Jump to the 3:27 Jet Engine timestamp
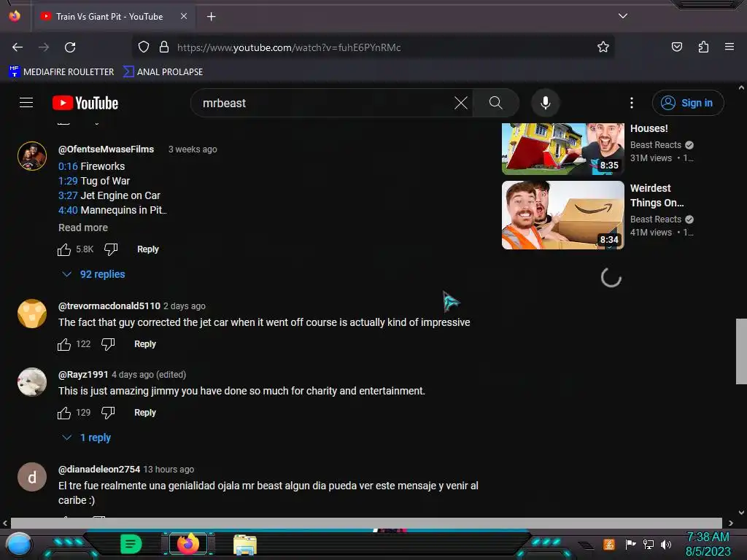The width and height of the screenshot is (747, 560). [68, 195]
